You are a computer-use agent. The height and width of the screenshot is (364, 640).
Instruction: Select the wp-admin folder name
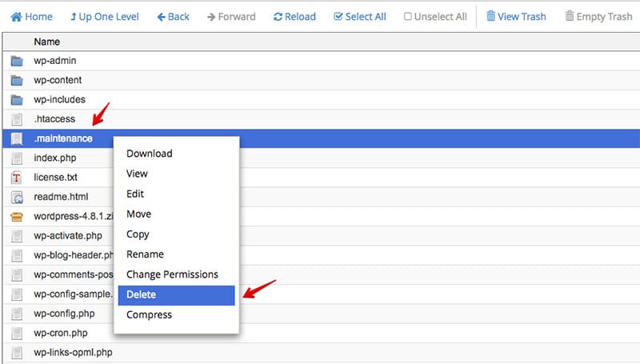(54, 61)
